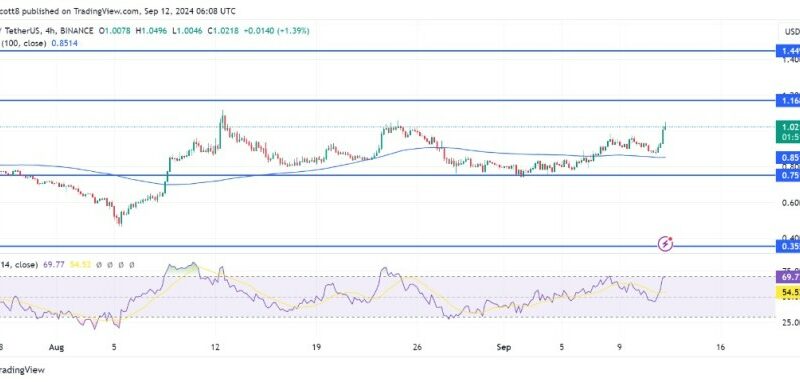Click the 0.35 support line price label
Viewport: 800px width, 382px height.
[787, 247]
